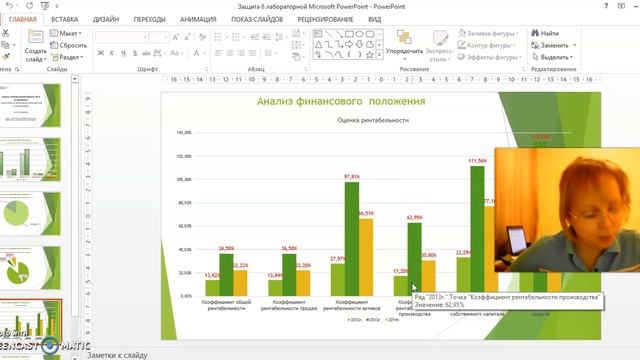Image resolution: width=640 pixels, height=360 pixels.
Task: Open the Font Color dropdown arrow
Action: (x=205, y=53)
